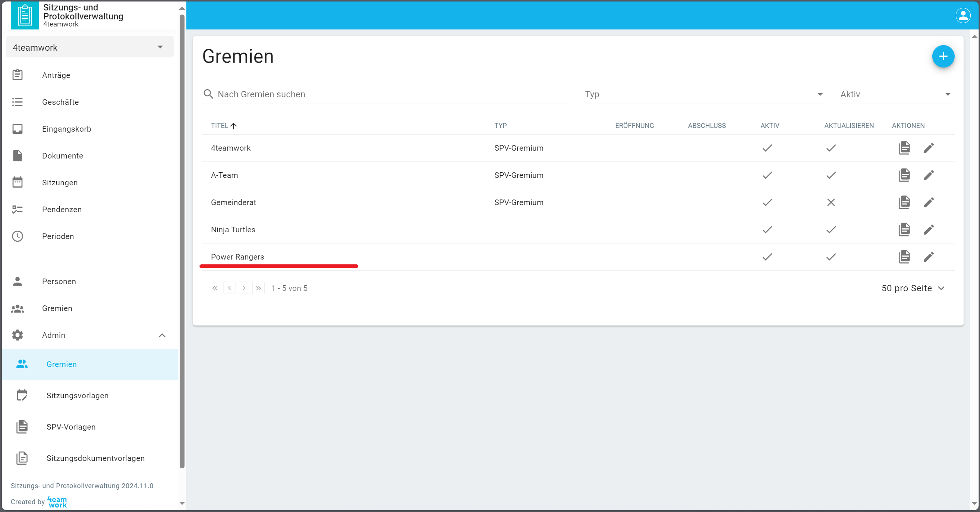Click the edit pencil for Gemeinderat

(x=928, y=202)
